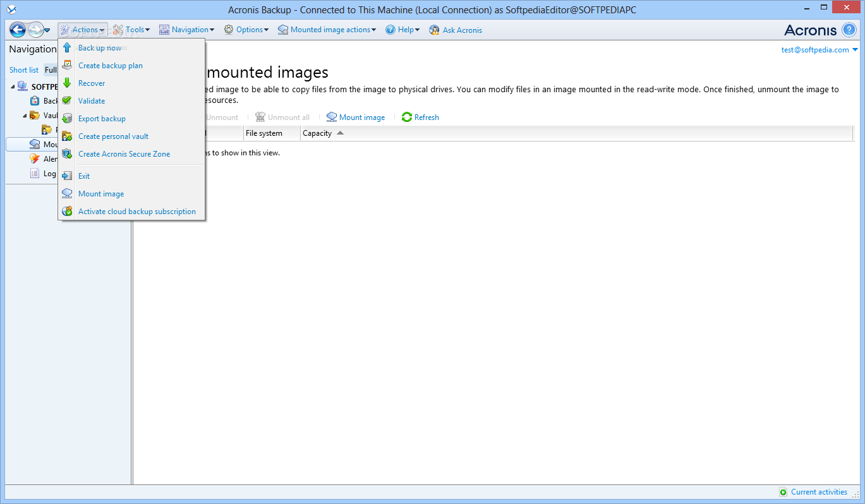Image resolution: width=865 pixels, height=504 pixels.
Task: Open the Navigation menu in the toolbar
Action: click(187, 30)
